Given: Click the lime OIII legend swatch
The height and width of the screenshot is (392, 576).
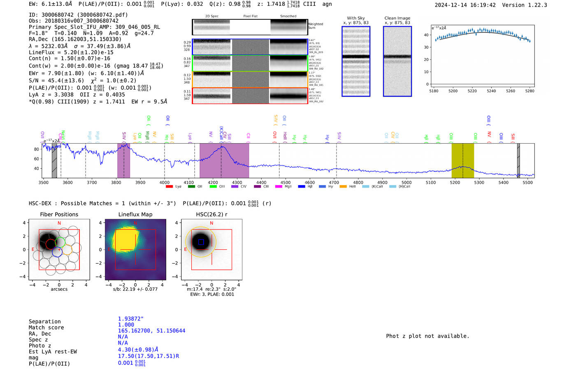Looking at the screenshot, I should pos(213,187).
